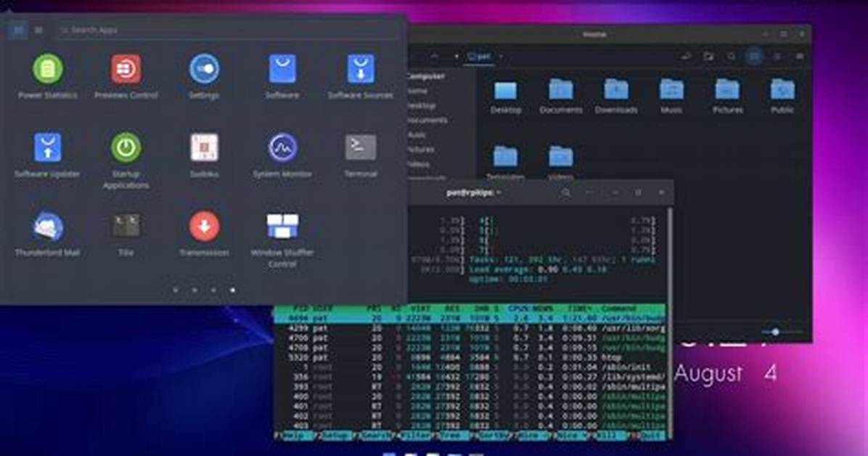Click htop F9 Kill button
The image size is (868, 456).
pos(611,436)
